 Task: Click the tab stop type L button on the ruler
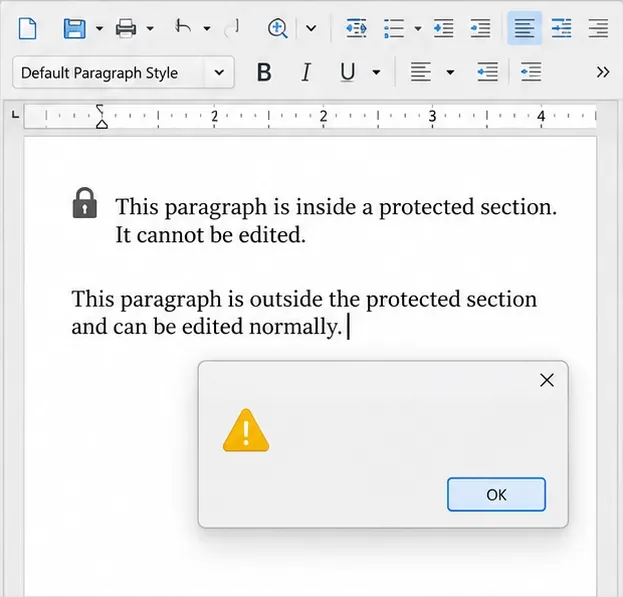coord(15,115)
